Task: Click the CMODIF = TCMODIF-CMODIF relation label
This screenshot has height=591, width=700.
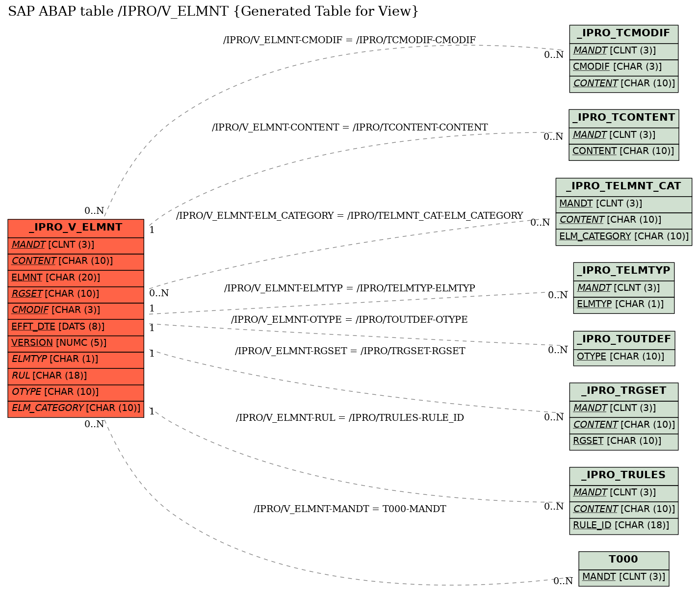Action: 349,40
